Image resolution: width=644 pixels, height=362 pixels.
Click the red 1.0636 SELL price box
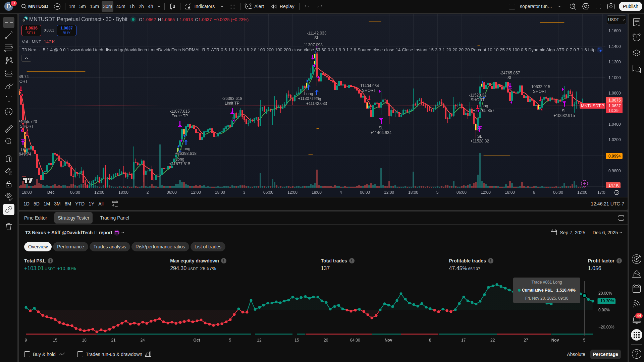(x=31, y=30)
